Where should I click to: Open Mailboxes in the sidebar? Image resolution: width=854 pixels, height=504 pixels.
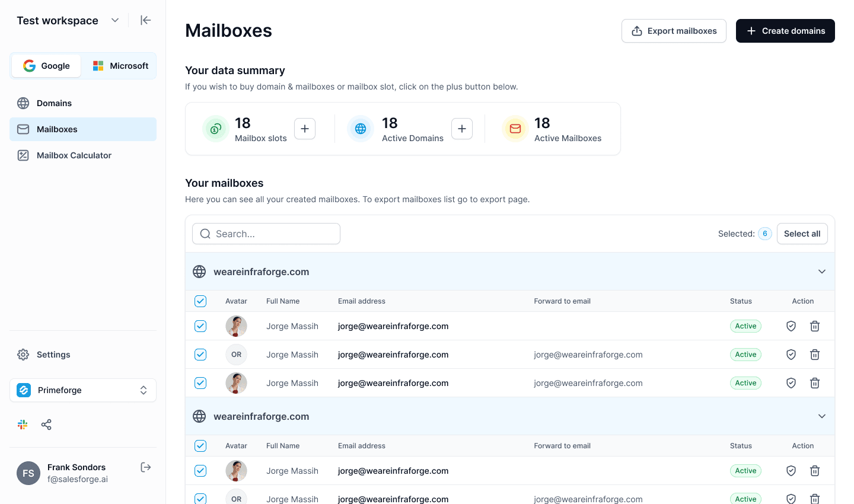click(83, 129)
